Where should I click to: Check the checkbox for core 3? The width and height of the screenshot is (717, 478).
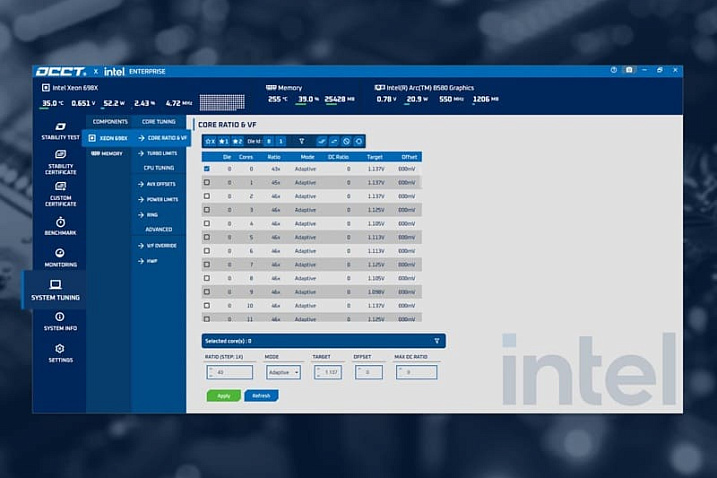coord(207,210)
